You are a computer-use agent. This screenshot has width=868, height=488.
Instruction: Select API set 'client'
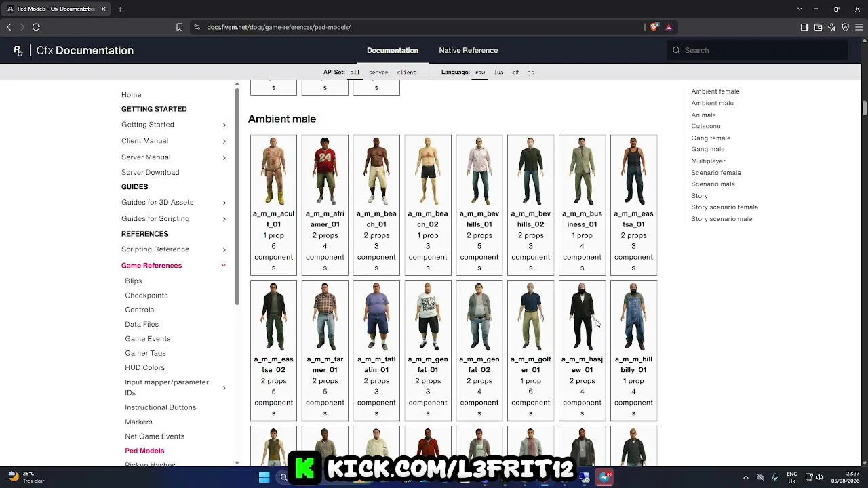[x=406, y=72]
